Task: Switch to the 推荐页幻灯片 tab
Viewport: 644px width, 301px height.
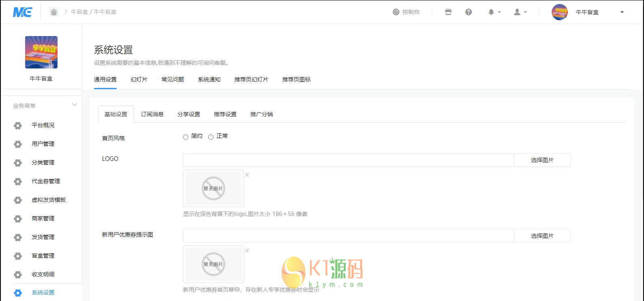Action: pyautogui.click(x=251, y=79)
